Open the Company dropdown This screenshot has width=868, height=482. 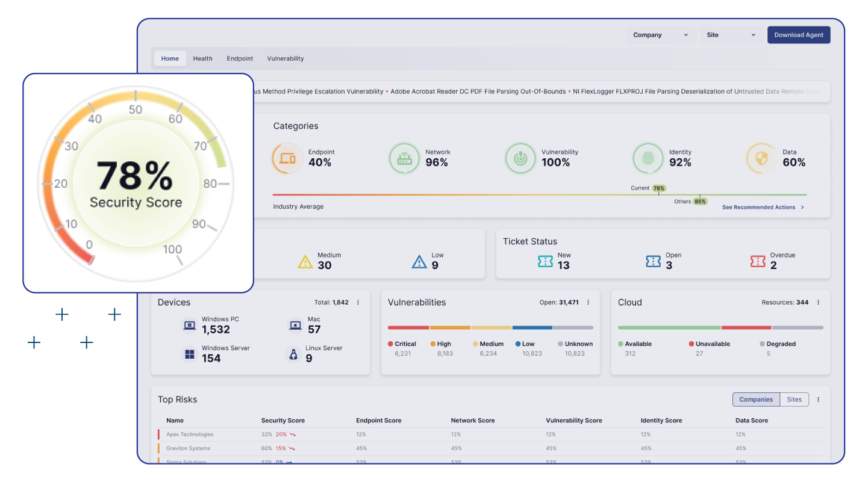tap(660, 35)
